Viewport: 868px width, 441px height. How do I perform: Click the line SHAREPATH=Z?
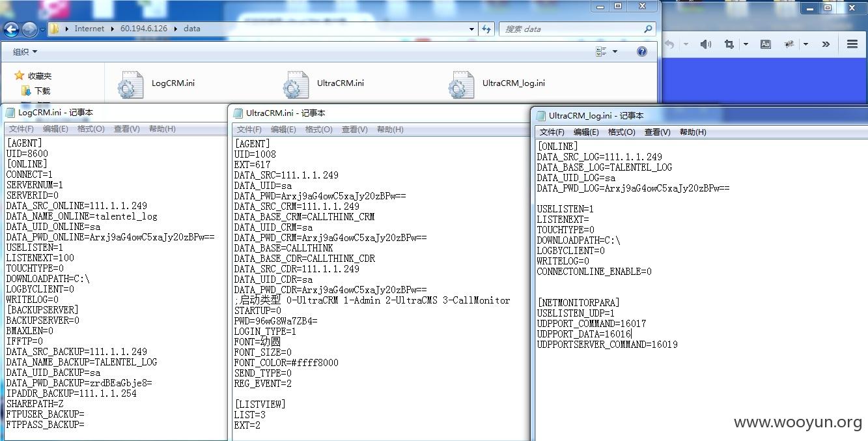35,404
